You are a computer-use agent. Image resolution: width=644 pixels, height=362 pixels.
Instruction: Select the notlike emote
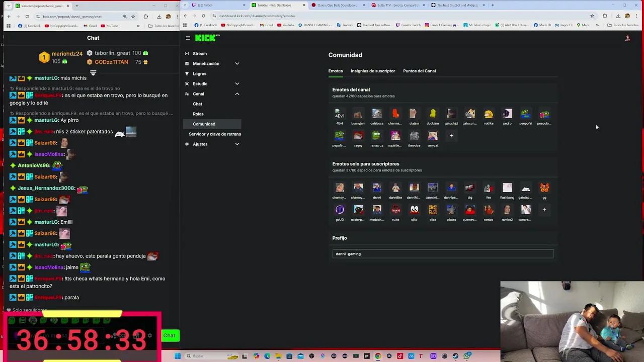click(489, 116)
